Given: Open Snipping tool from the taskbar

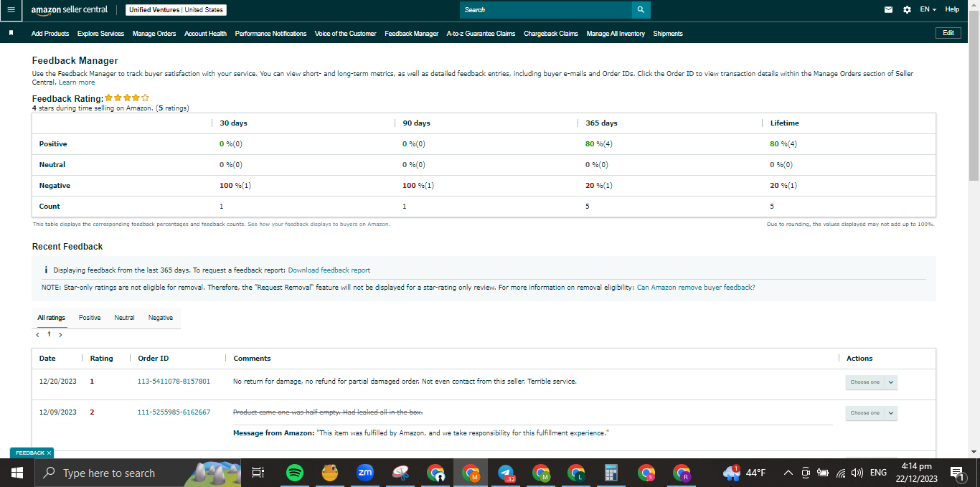Looking at the screenshot, I should 400,473.
